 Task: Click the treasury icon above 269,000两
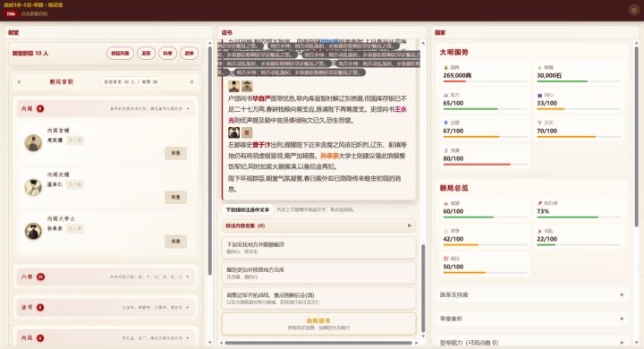click(445, 67)
